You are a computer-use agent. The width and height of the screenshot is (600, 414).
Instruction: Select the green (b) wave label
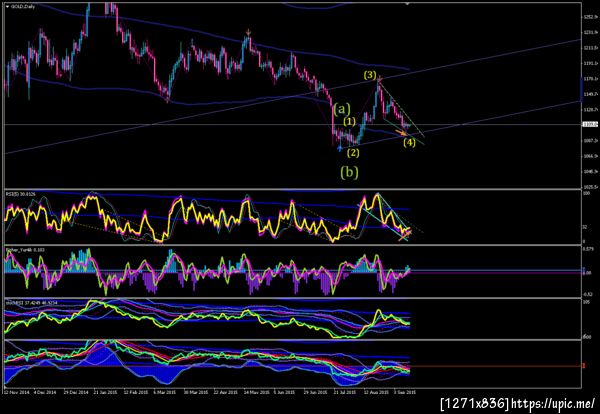350,173
